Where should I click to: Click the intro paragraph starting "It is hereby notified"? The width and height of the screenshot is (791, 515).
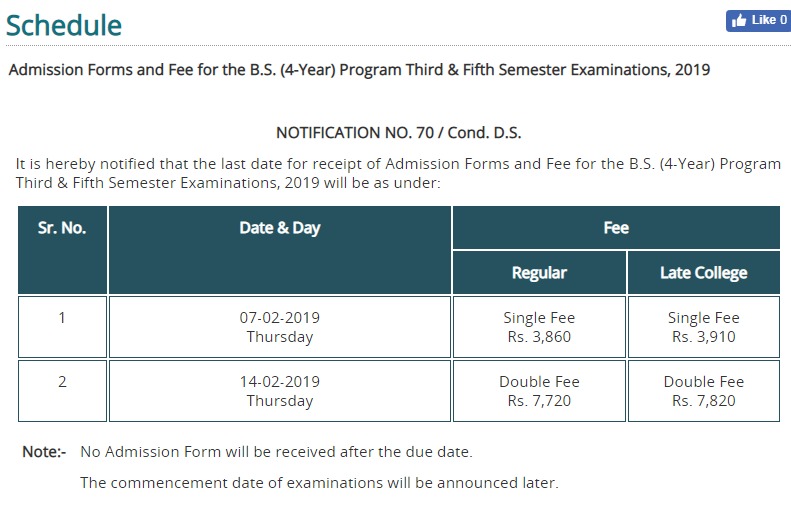[398, 173]
